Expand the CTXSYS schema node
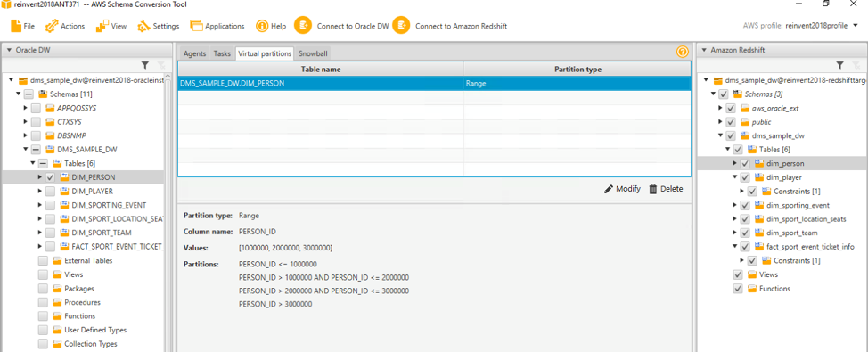 [x=26, y=122]
